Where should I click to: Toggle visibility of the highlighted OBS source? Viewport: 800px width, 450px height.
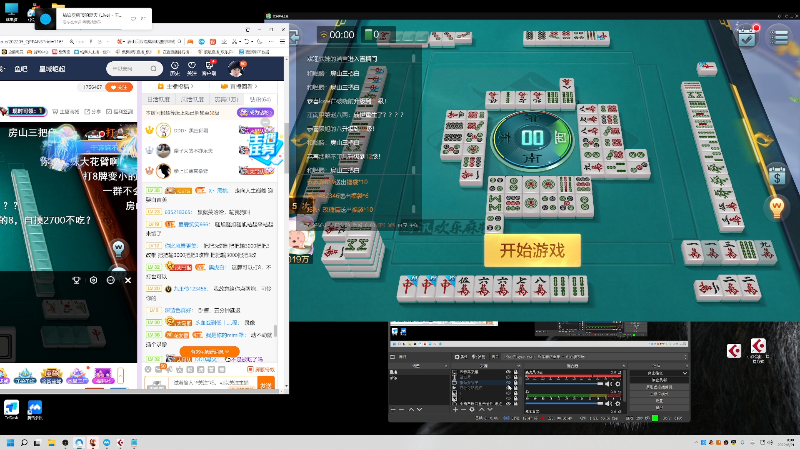[x=508, y=383]
